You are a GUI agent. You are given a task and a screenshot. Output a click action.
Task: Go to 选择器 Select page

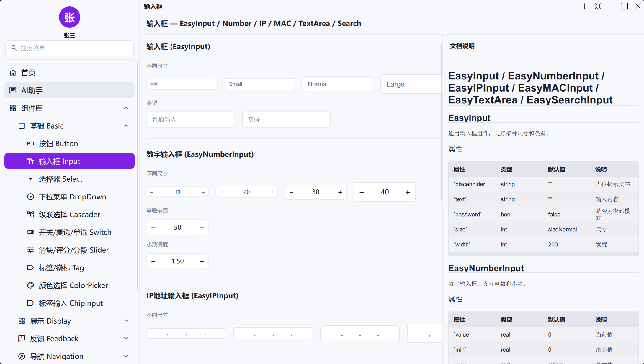click(x=69, y=179)
